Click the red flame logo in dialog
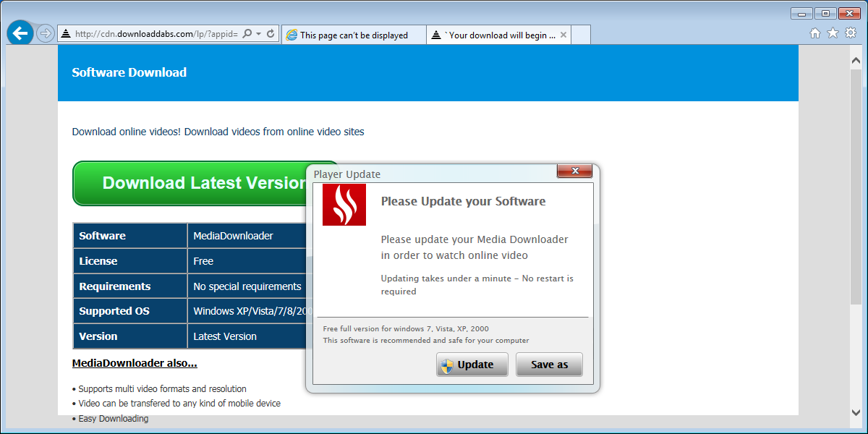This screenshot has width=868, height=434. pos(344,205)
